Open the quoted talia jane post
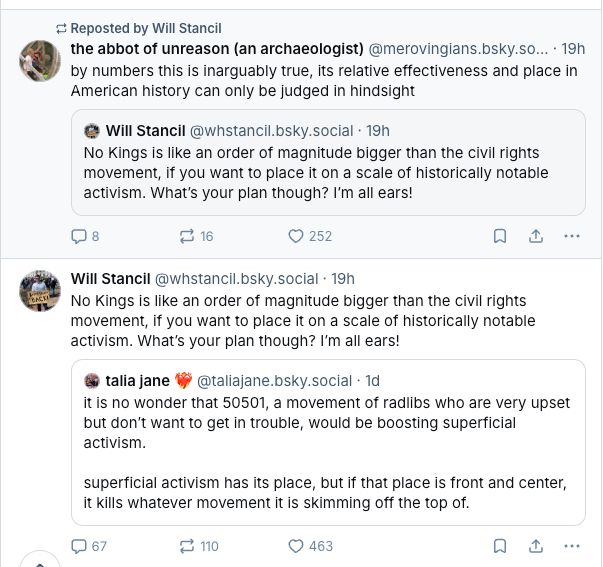Image resolution: width=603 pixels, height=567 pixels. (x=328, y=441)
